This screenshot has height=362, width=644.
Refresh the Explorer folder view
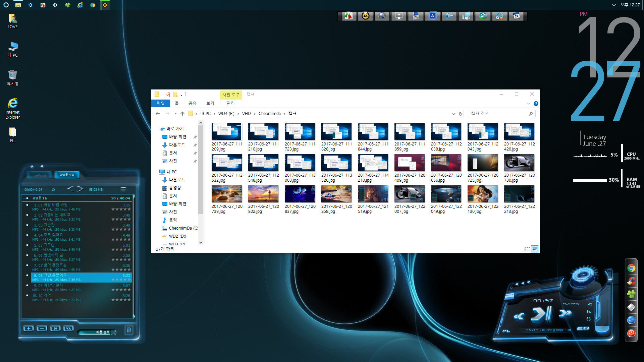click(461, 114)
